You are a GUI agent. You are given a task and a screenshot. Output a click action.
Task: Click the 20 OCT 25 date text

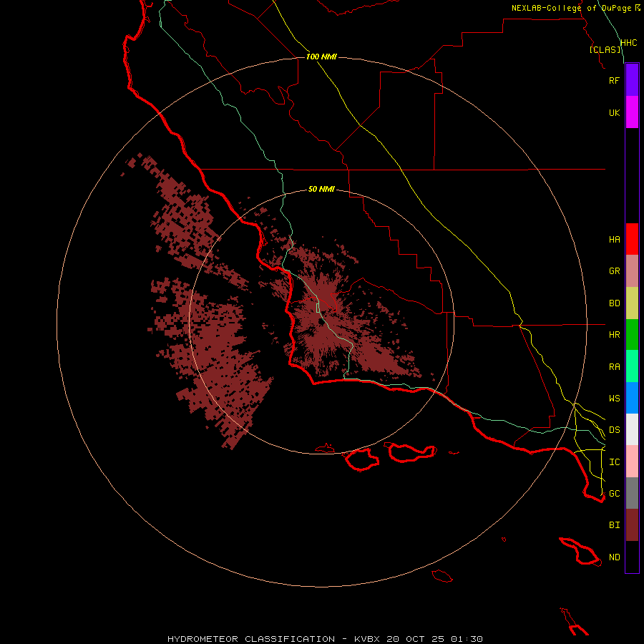click(x=415, y=639)
